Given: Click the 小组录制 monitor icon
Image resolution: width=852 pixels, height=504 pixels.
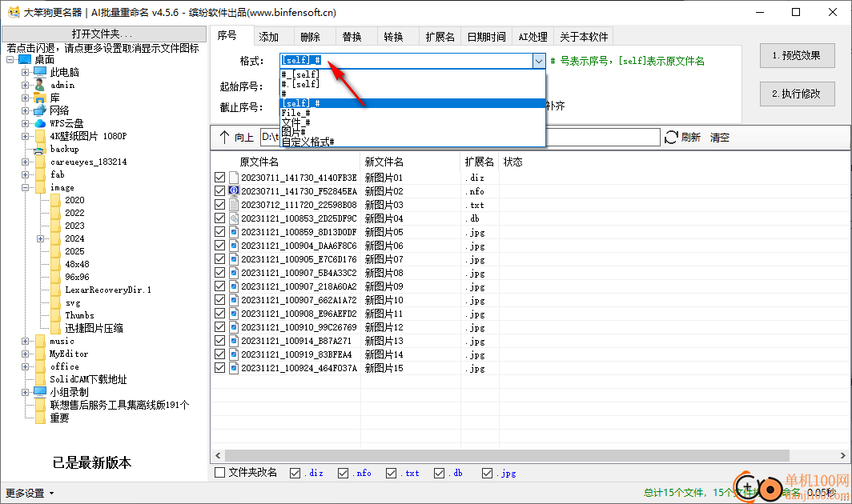Looking at the screenshot, I should [40, 391].
